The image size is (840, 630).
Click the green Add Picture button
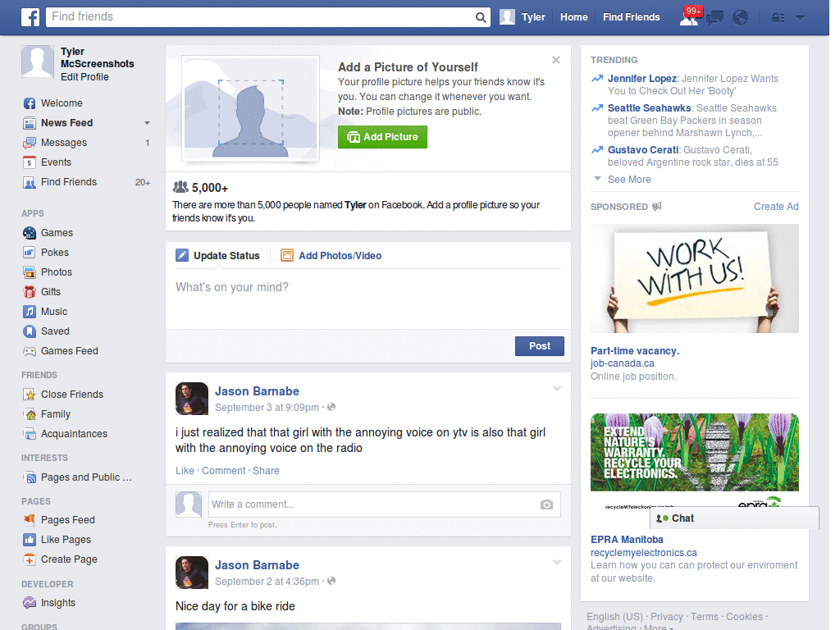click(x=382, y=137)
